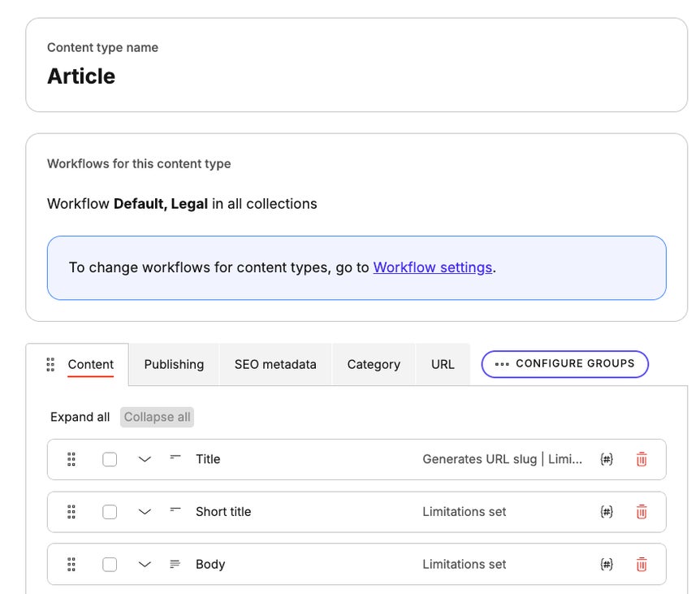Click the delete icon for the Title field
Screen dimensions: 700x594
pyautogui.click(x=642, y=459)
